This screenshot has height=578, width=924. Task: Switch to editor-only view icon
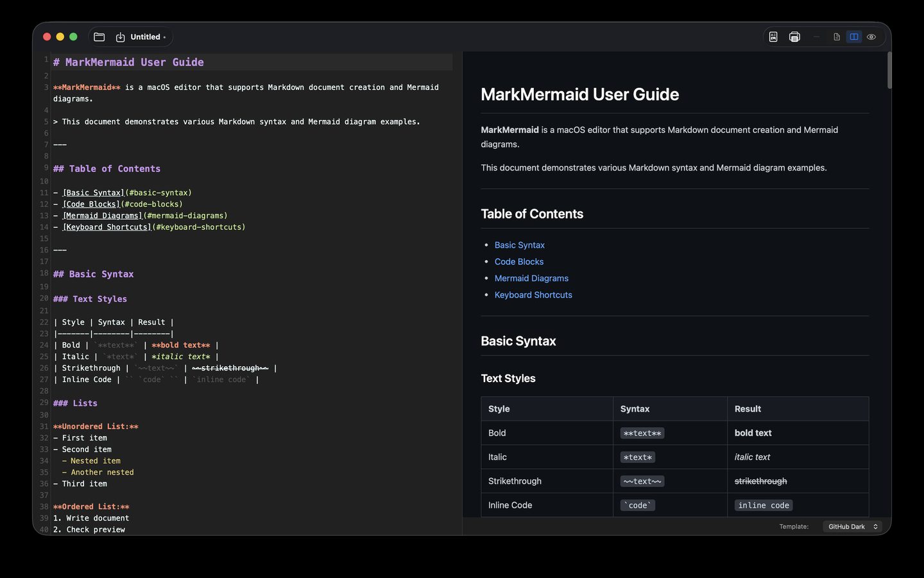tap(837, 37)
